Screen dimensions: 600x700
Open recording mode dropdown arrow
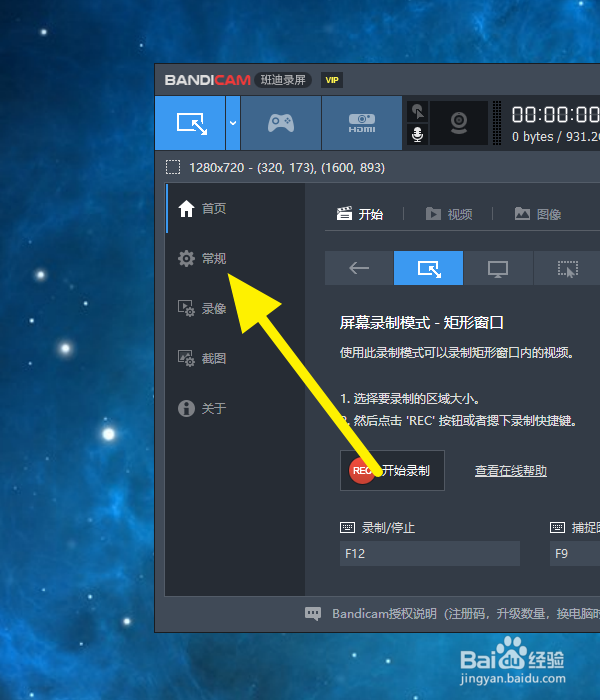click(x=233, y=123)
